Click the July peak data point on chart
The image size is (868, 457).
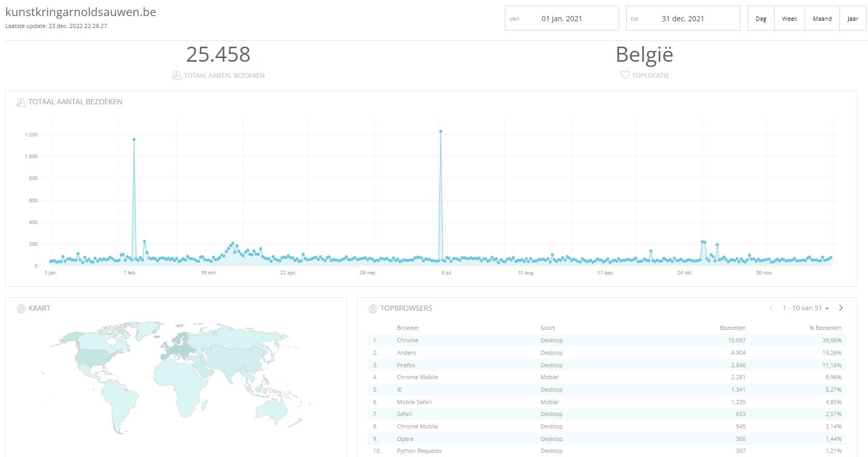[440, 132]
